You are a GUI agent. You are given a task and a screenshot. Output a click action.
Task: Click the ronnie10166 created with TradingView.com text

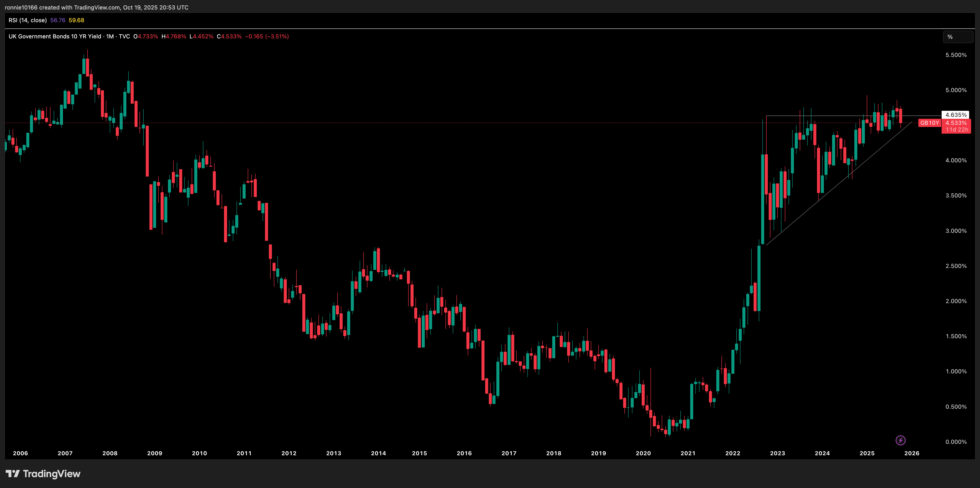(x=96, y=7)
